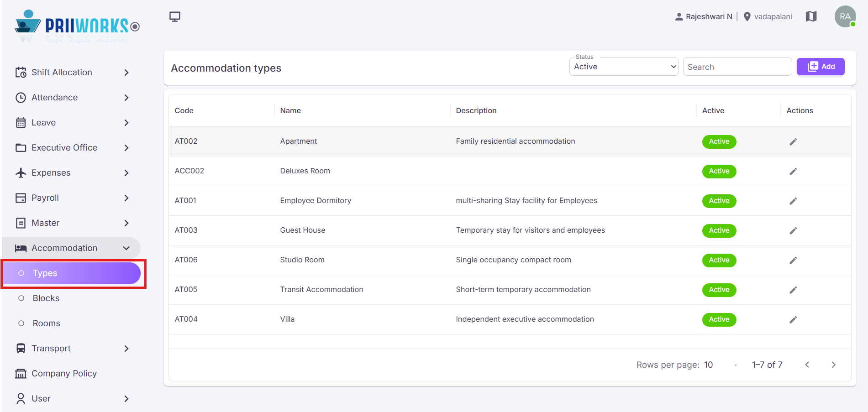Expand Payroll chevron
Viewport: 868px width, 412px height.
click(x=126, y=198)
